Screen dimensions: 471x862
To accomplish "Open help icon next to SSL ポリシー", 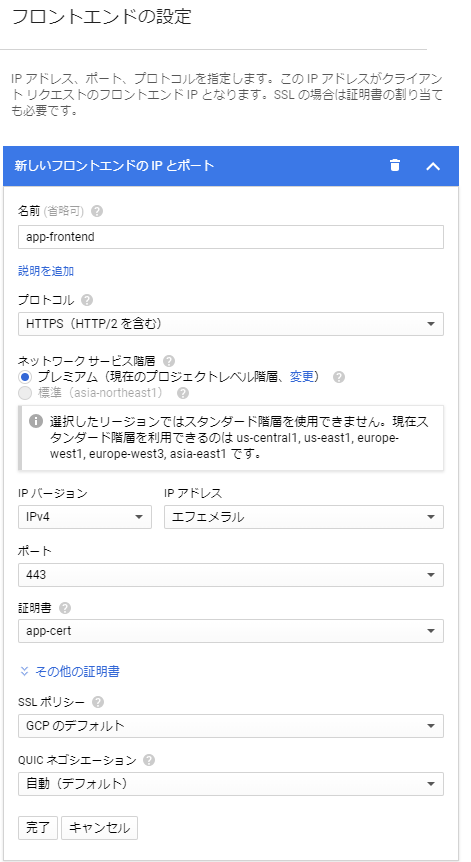I will pyautogui.click(x=98, y=702).
